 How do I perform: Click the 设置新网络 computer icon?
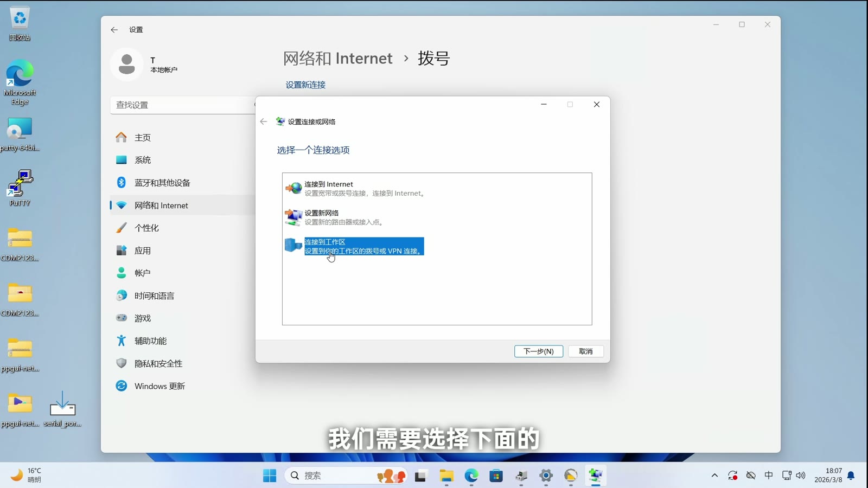(293, 217)
